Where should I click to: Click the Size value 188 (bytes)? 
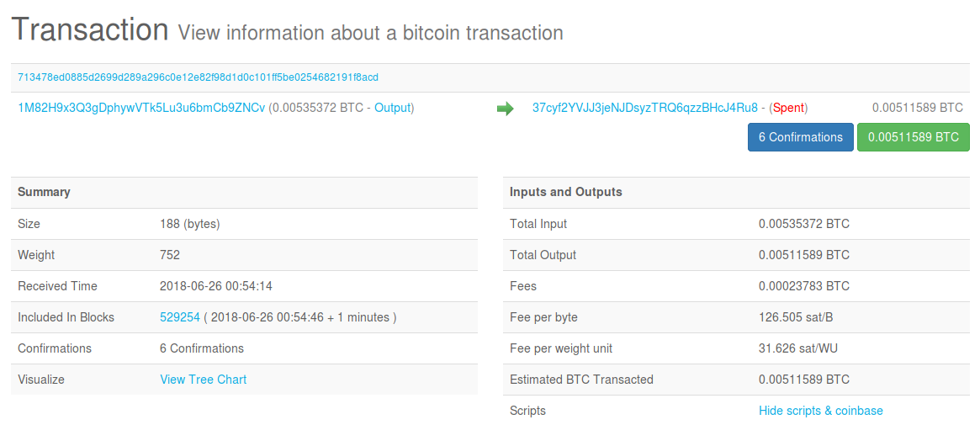pyautogui.click(x=190, y=224)
